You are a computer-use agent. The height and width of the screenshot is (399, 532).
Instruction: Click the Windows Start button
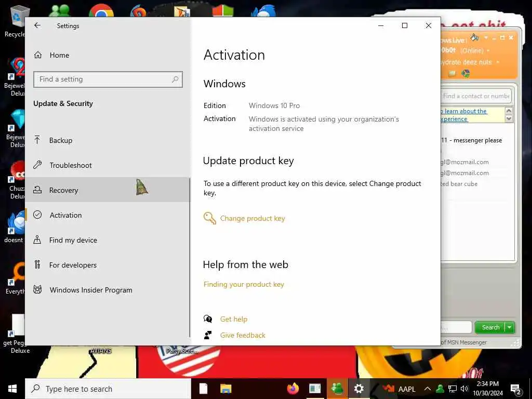[x=12, y=389]
